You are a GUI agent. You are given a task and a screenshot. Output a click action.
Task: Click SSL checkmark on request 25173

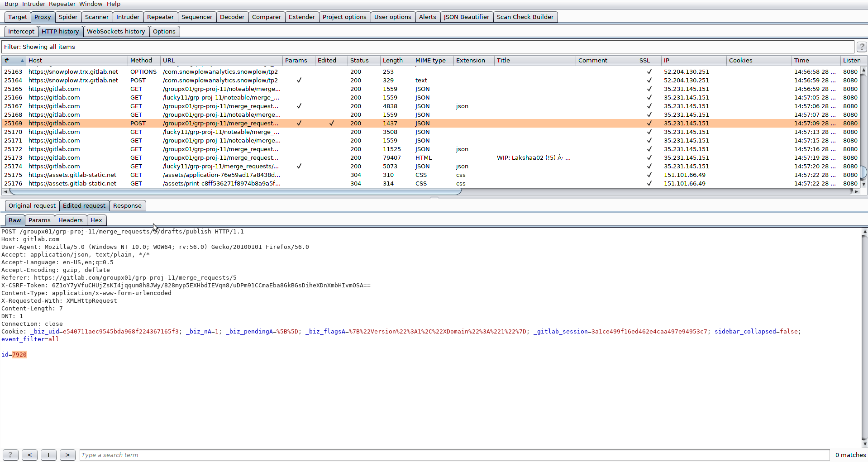pyautogui.click(x=649, y=157)
